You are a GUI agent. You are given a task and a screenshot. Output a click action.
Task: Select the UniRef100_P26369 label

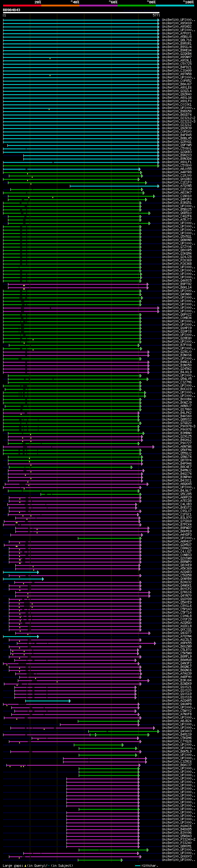point(176,260)
